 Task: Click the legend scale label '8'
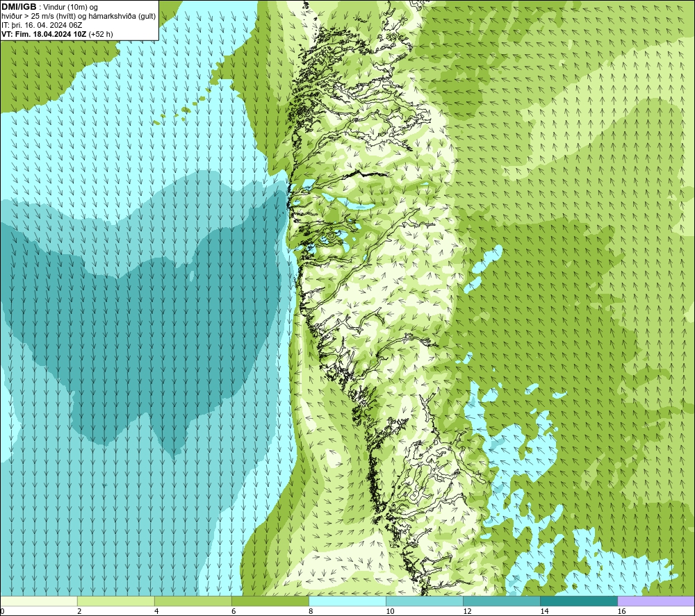[x=310, y=611]
